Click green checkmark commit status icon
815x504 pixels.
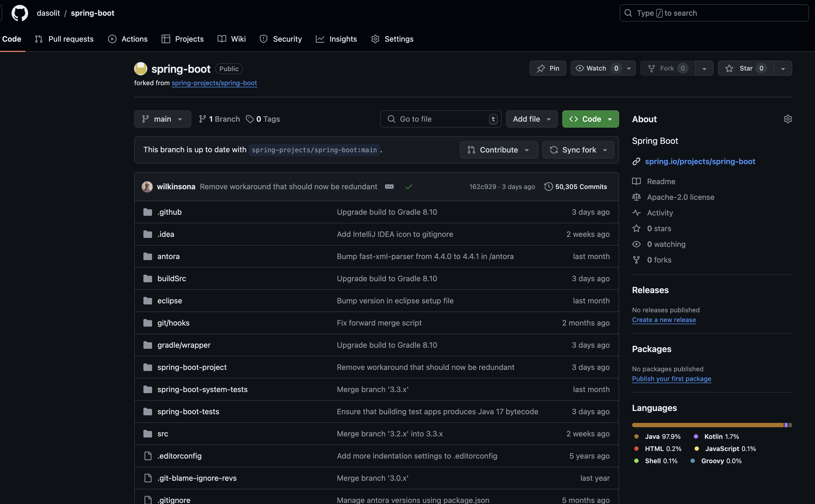(x=409, y=187)
